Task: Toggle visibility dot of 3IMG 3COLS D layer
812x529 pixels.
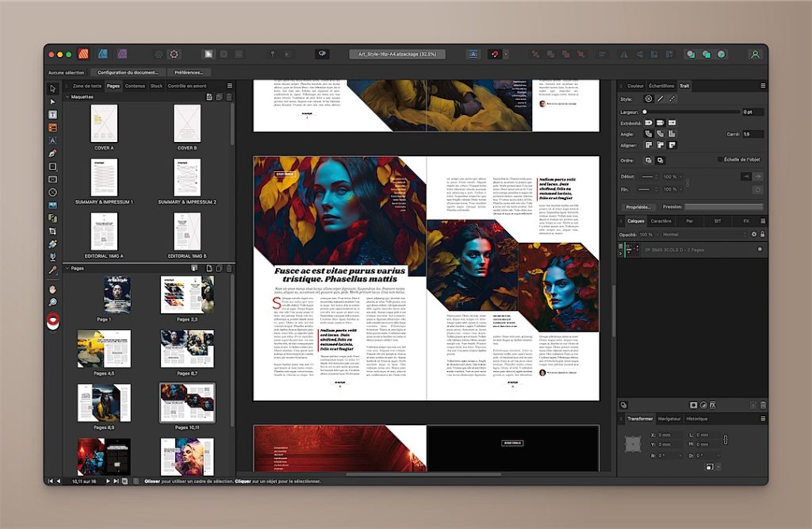Action: 759,249
